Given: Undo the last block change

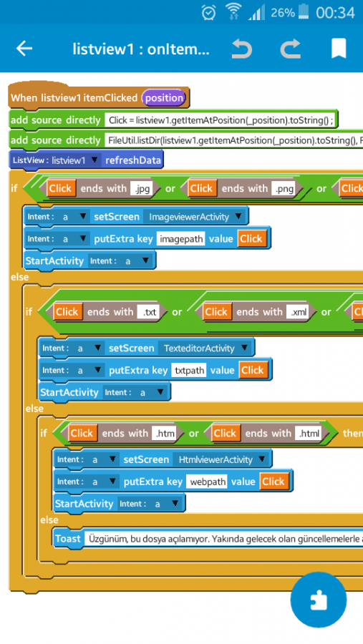Looking at the screenshot, I should tap(242, 49).
